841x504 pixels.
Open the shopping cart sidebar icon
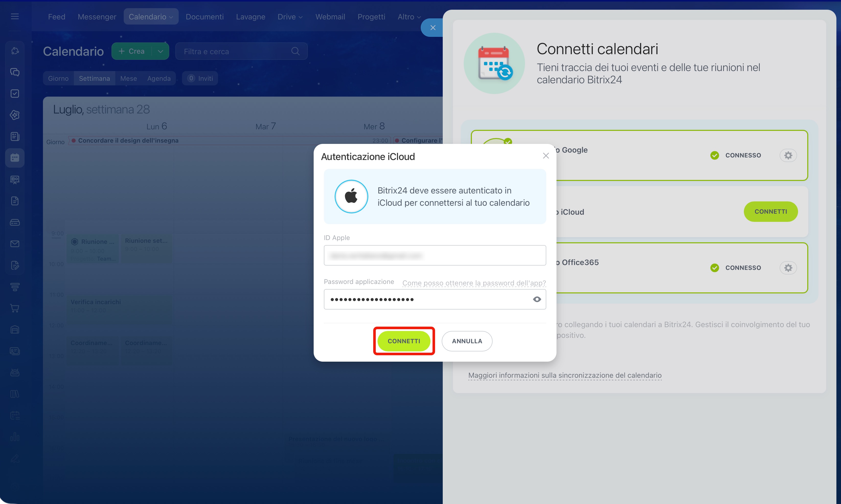15,308
